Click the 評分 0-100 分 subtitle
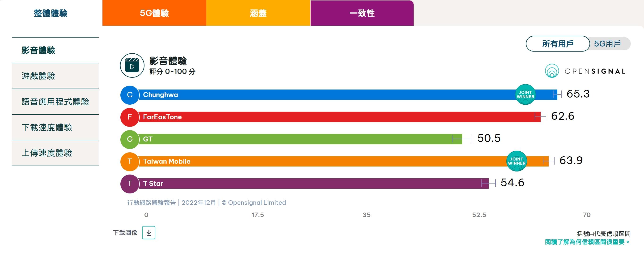This screenshot has width=644, height=265. pos(172,72)
